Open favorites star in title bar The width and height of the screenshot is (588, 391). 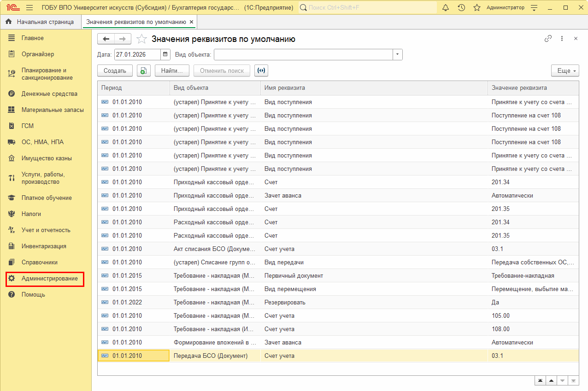(x=477, y=8)
